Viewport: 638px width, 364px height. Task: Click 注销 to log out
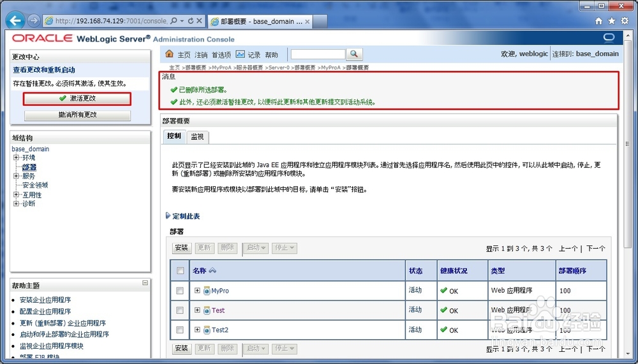(201, 54)
